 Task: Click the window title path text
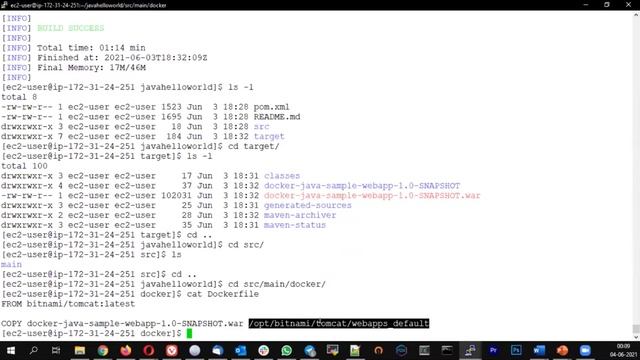(x=88, y=5)
